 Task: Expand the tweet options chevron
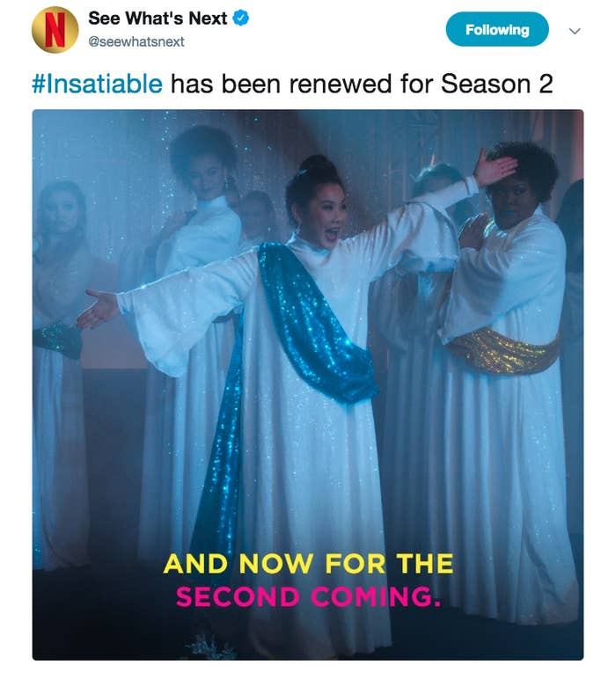(x=575, y=31)
